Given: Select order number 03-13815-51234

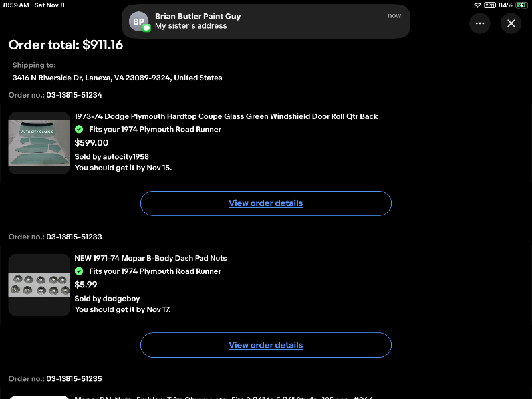Looking at the screenshot, I should pyautogui.click(x=74, y=95).
